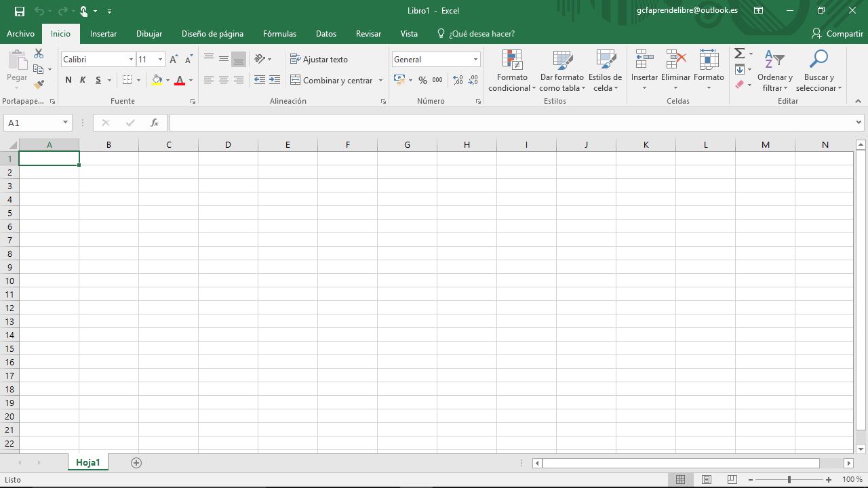Open the red font color swatch

click(x=180, y=80)
